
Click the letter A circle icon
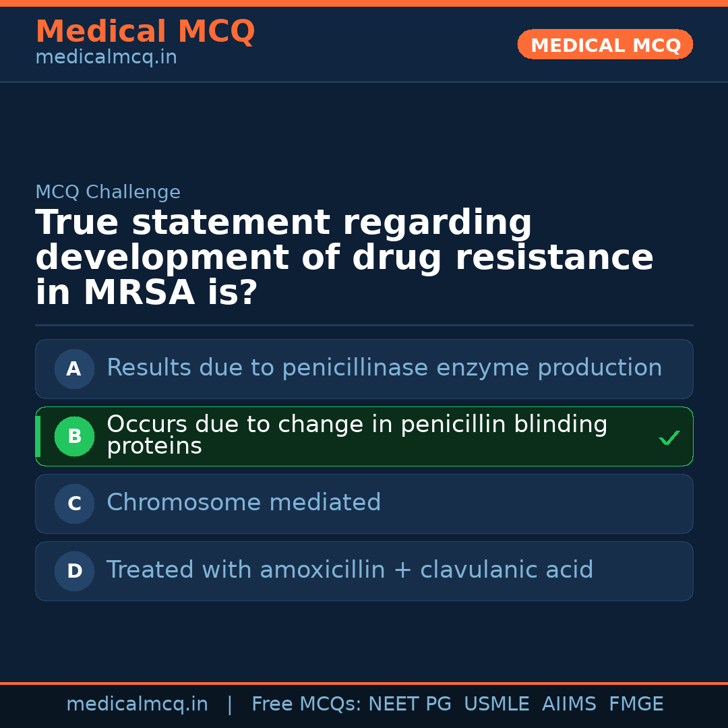[74, 369]
